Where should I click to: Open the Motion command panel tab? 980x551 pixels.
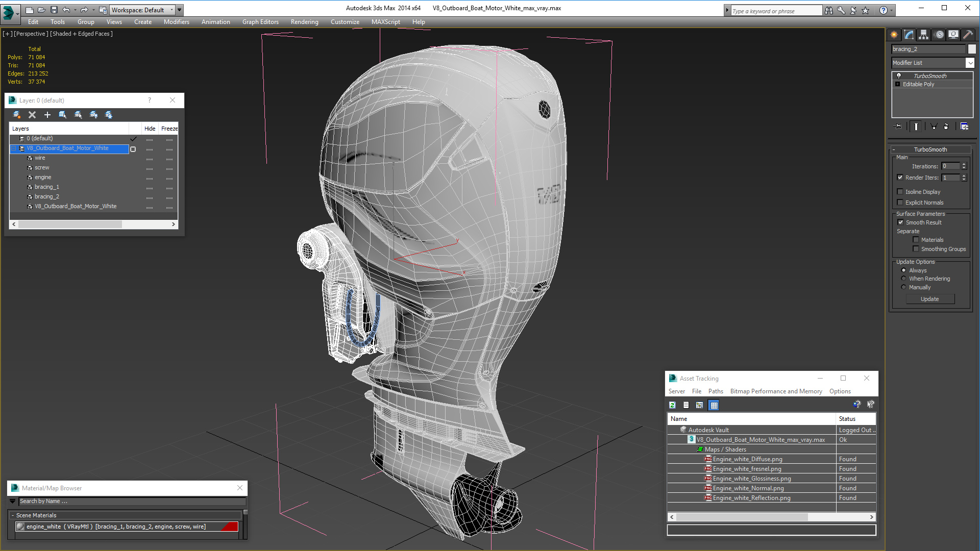(x=939, y=35)
